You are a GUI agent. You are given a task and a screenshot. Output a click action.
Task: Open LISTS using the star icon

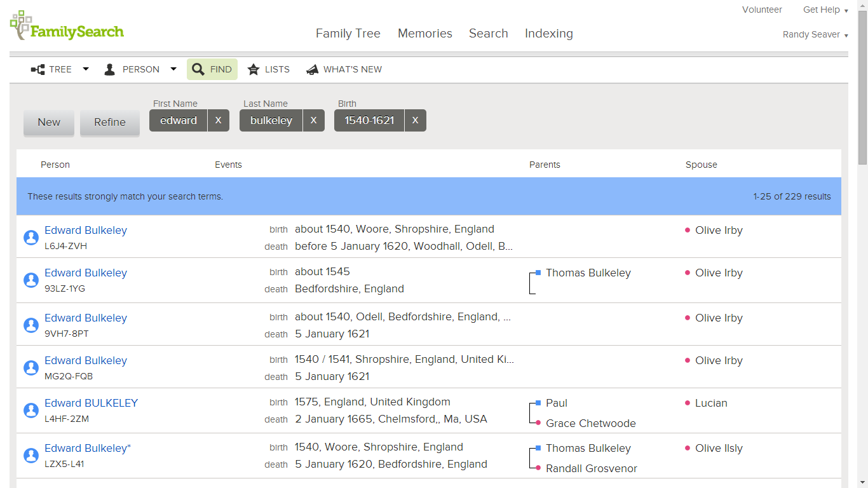(254, 69)
